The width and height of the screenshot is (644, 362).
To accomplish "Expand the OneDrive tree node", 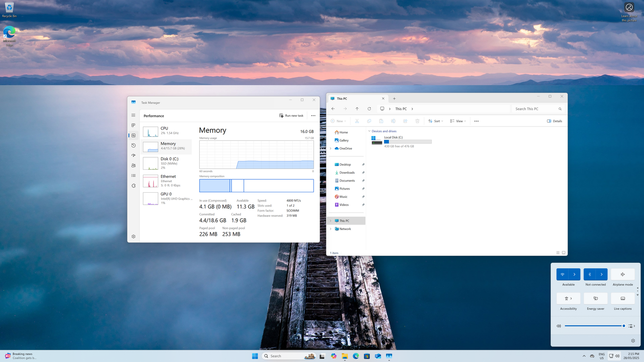I will pos(331,148).
